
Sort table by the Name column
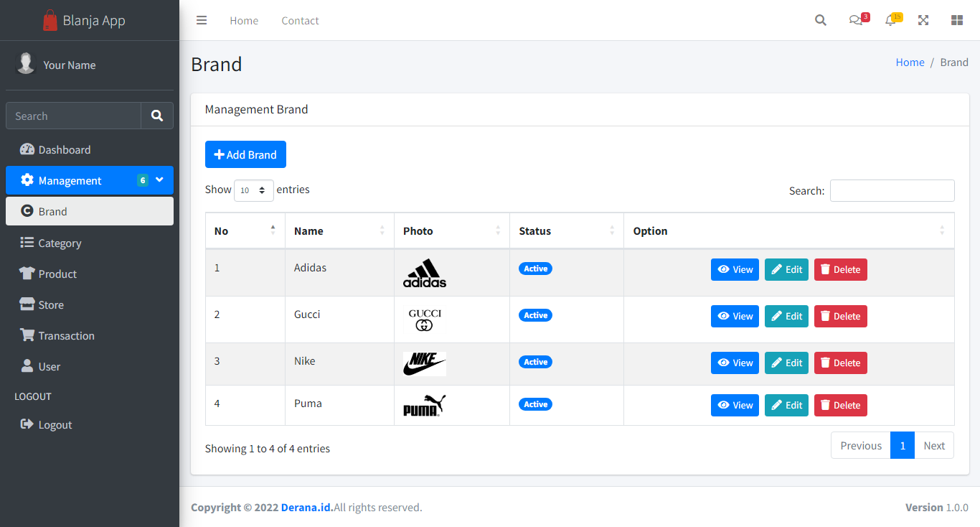point(339,231)
